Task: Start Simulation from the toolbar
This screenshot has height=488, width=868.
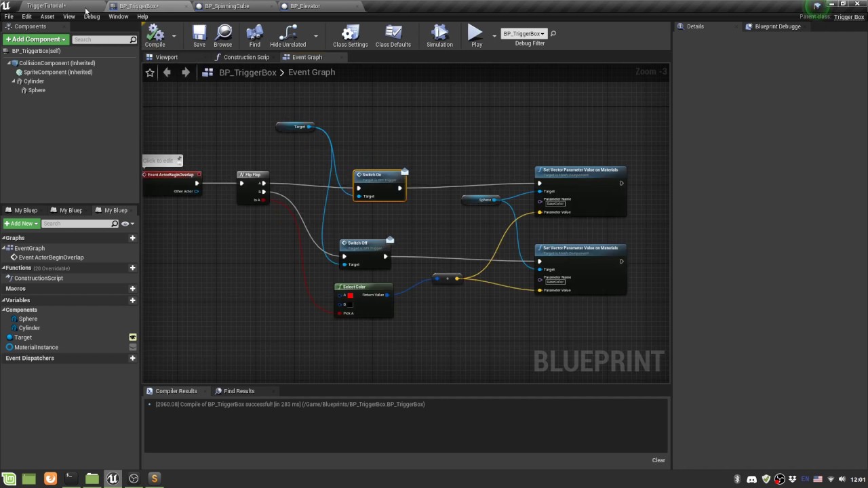Action: 439,34
